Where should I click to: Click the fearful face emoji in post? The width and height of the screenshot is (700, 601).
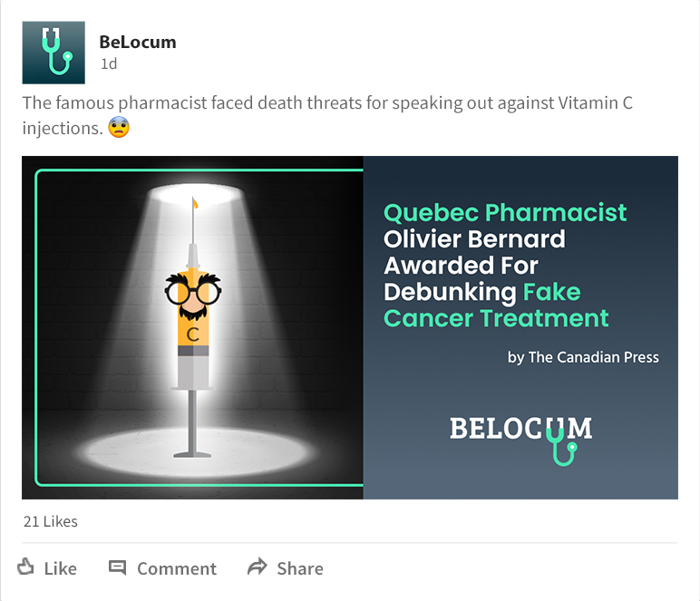(119, 128)
